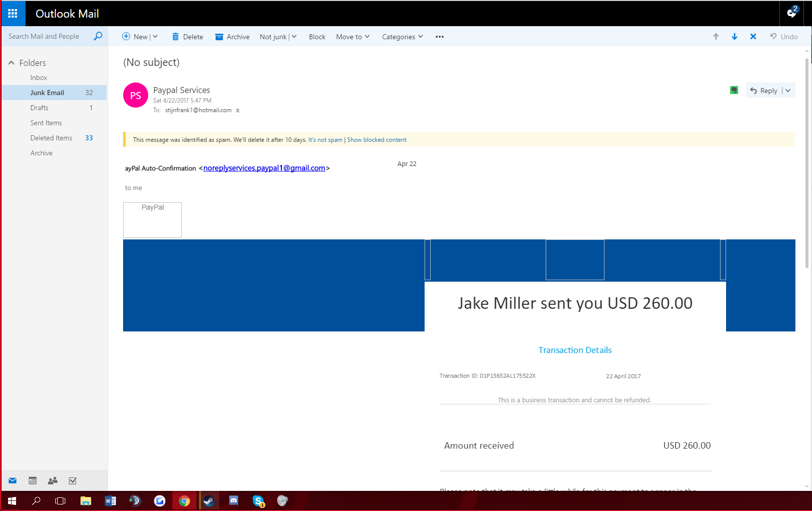Go to previous message arrow
The width and height of the screenshot is (812, 511).
coord(716,36)
